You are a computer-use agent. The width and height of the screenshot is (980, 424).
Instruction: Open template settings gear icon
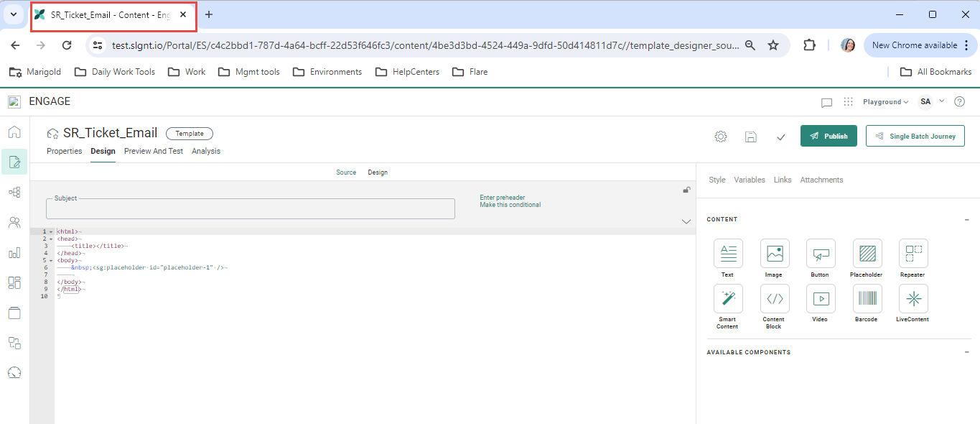click(x=721, y=137)
